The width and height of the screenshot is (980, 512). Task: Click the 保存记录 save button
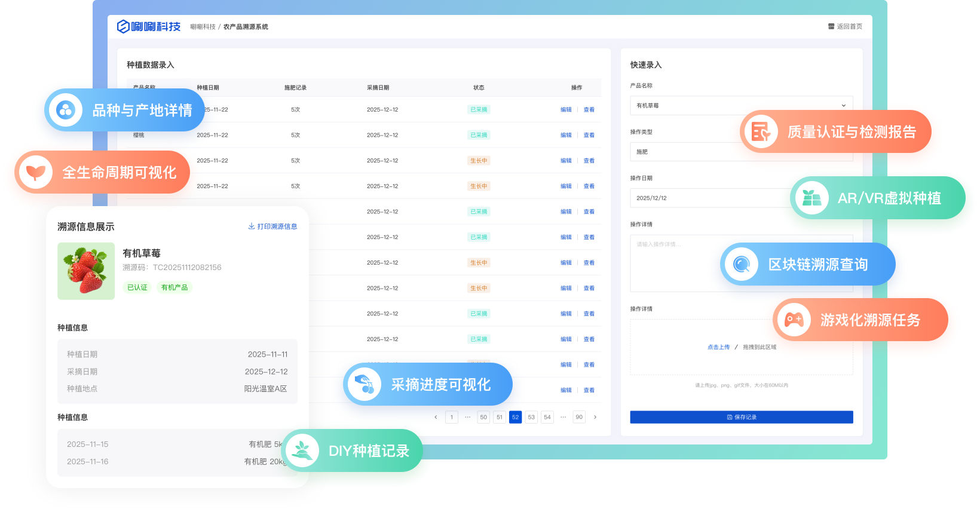(x=741, y=417)
